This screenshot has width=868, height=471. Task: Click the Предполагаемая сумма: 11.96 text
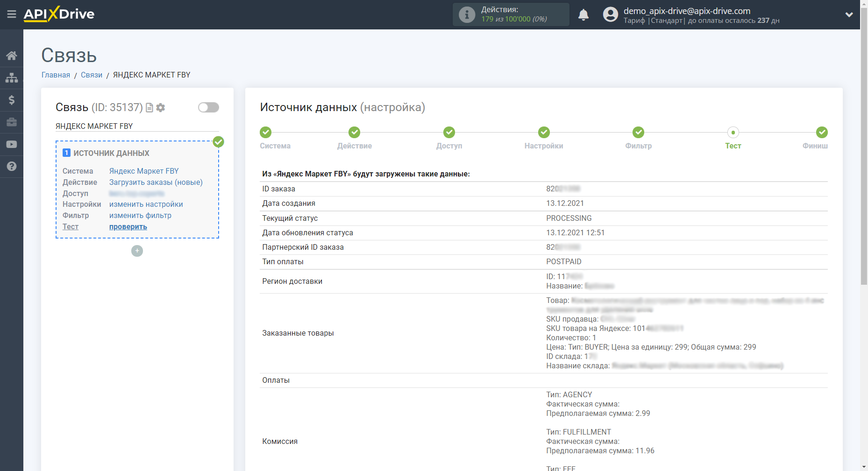[x=600, y=450]
